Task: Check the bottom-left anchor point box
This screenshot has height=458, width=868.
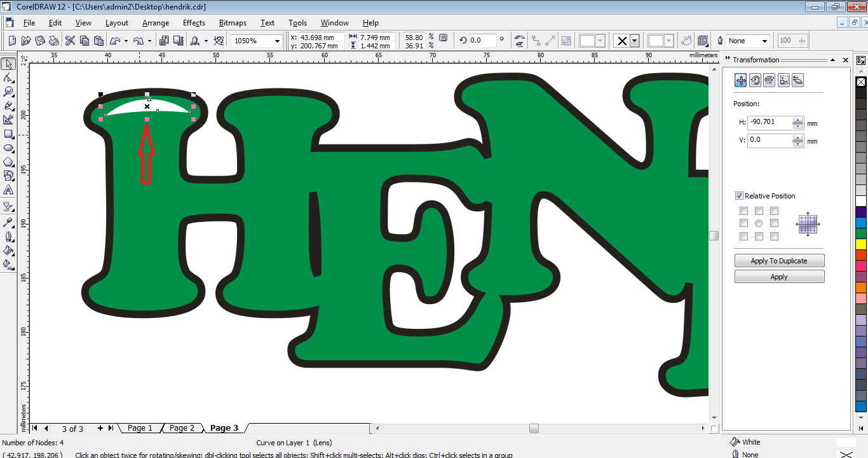Action: (x=743, y=237)
